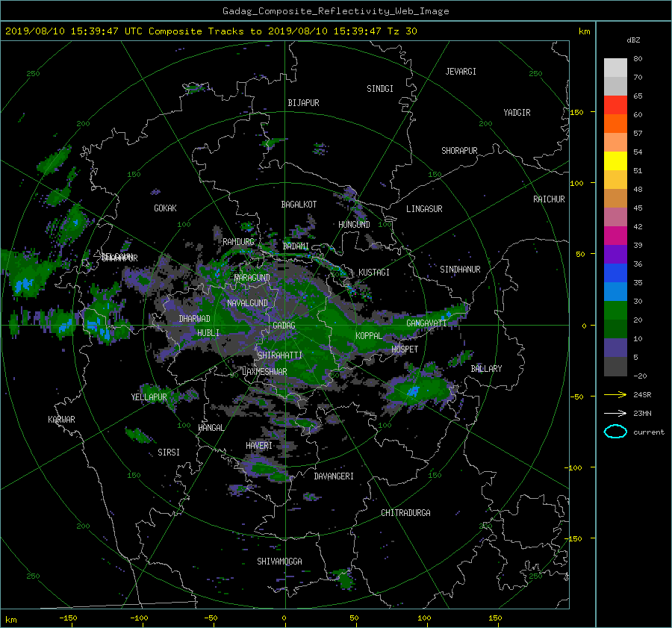The width and height of the screenshot is (672, 628).
Task: Click the BIJAPUR city label
Action: pyautogui.click(x=303, y=103)
